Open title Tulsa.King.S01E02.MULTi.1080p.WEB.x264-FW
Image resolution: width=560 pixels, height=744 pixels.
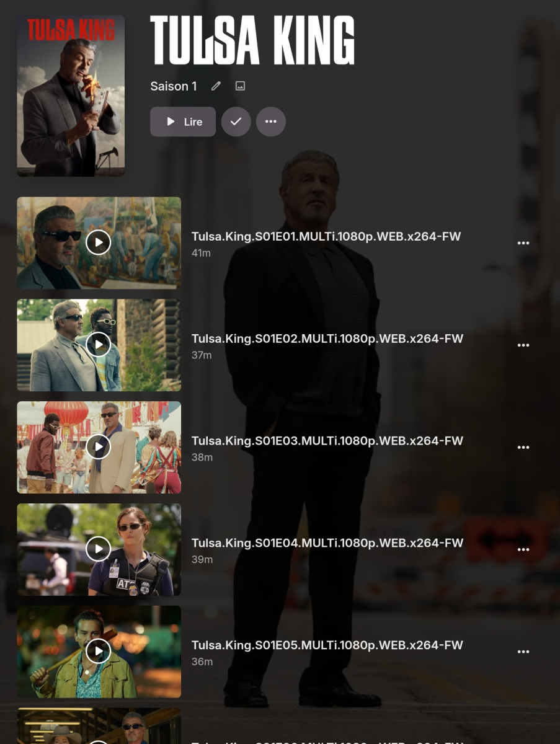point(327,339)
